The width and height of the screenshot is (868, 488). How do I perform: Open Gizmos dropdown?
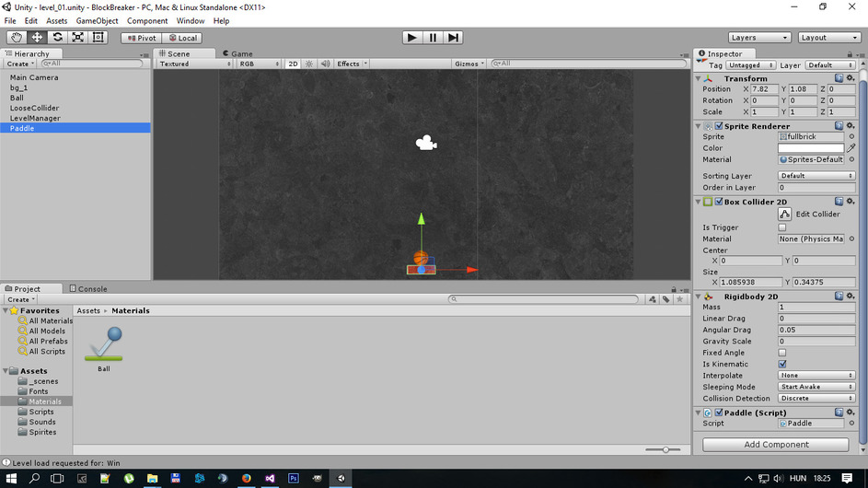pos(469,64)
